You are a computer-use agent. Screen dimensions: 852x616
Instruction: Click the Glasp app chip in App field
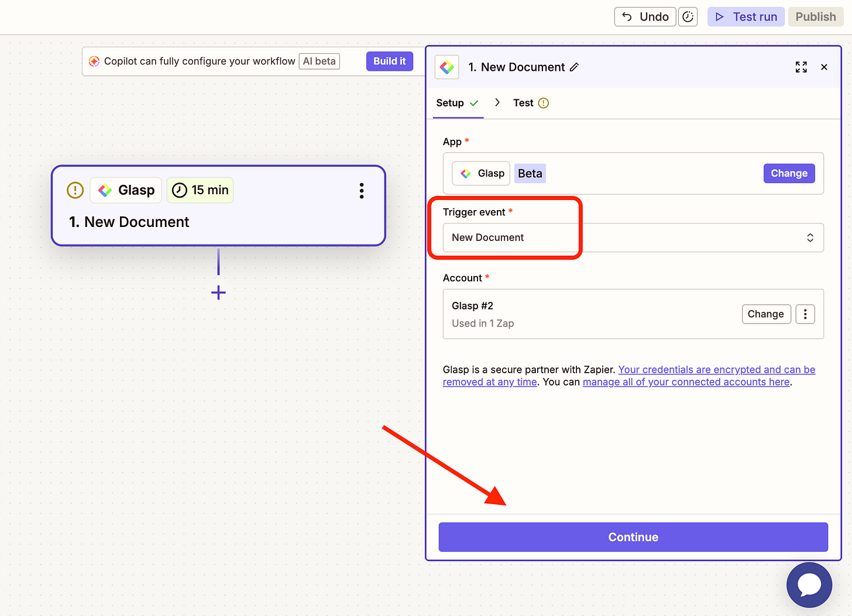tap(481, 174)
